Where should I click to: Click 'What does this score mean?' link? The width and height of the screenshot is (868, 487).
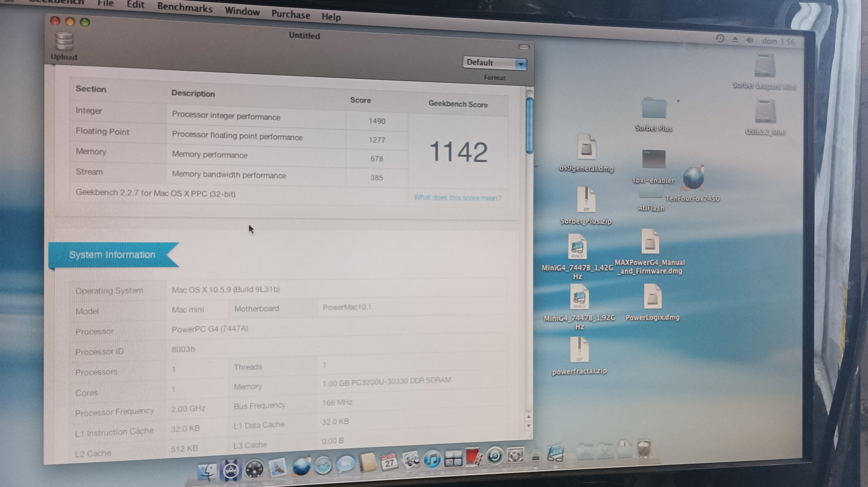(x=457, y=198)
